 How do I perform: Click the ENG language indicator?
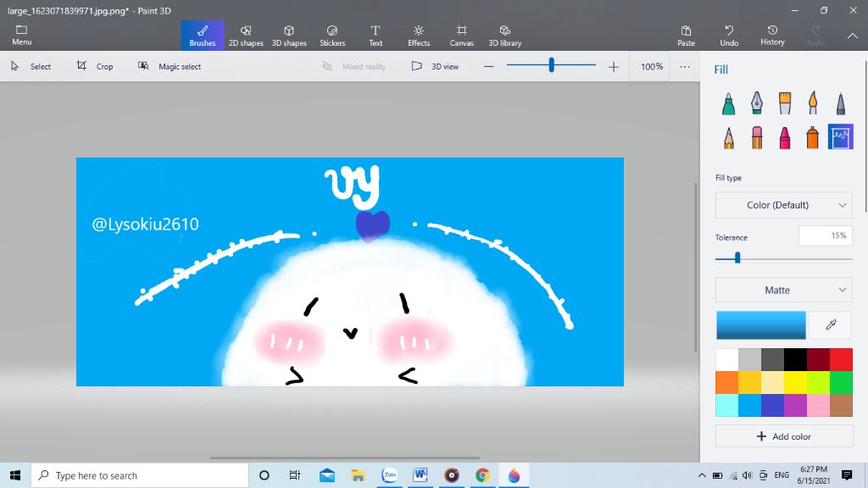782,475
